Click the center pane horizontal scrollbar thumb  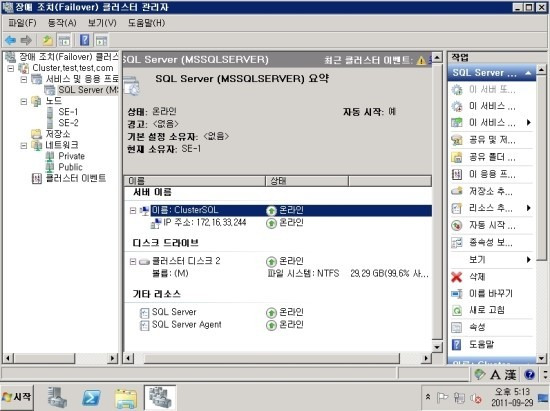pyautogui.click(x=271, y=358)
